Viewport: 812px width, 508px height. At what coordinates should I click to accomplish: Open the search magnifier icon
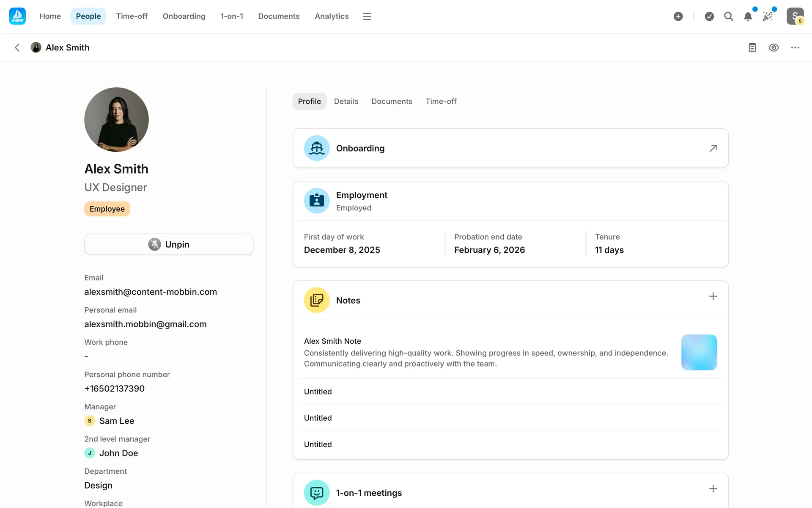click(x=728, y=17)
